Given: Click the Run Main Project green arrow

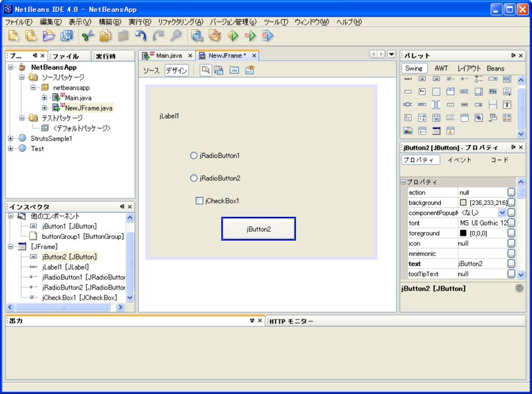Looking at the screenshot, I should (233, 36).
